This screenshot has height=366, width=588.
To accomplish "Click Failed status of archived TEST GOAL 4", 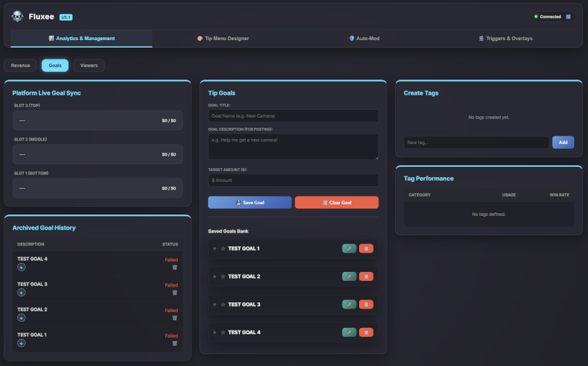I will pos(172,260).
